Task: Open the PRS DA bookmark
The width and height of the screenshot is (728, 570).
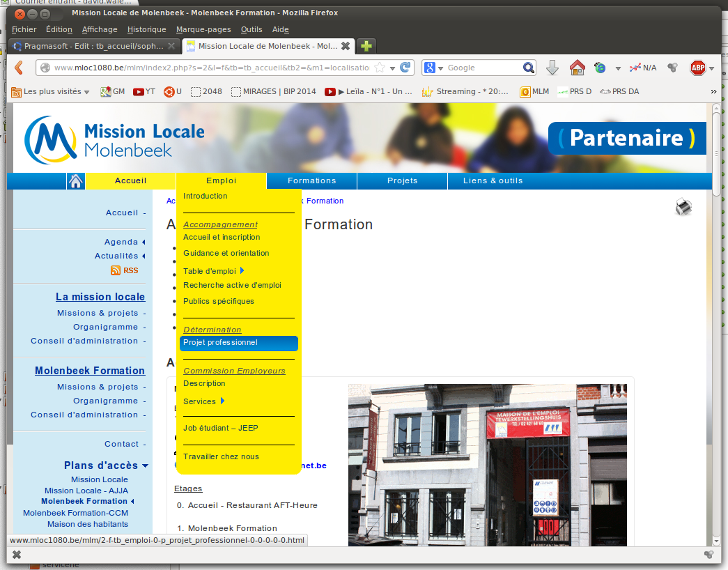Action: click(x=619, y=91)
